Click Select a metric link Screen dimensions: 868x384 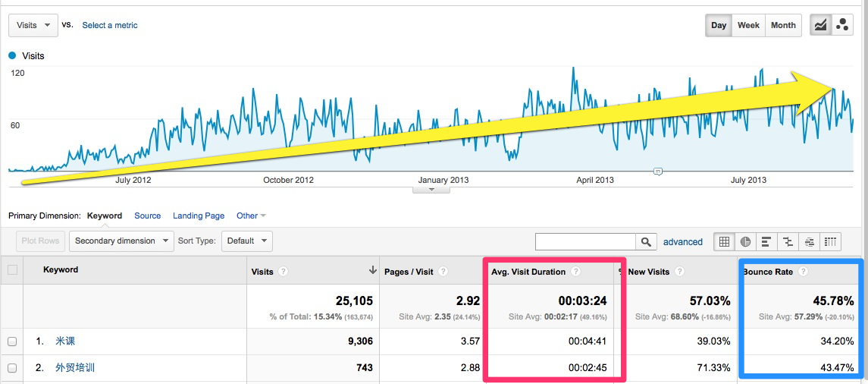click(x=110, y=25)
